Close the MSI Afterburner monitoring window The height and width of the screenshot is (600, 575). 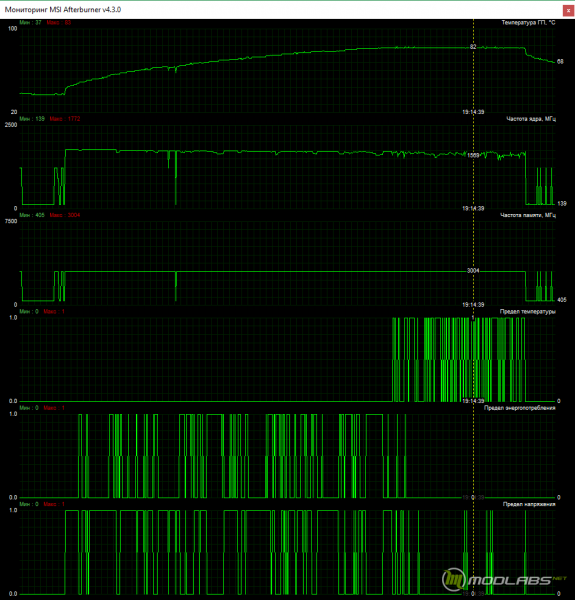coord(568,10)
